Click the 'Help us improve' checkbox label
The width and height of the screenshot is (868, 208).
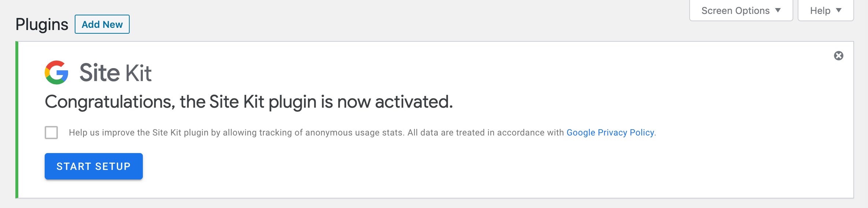[x=315, y=133]
